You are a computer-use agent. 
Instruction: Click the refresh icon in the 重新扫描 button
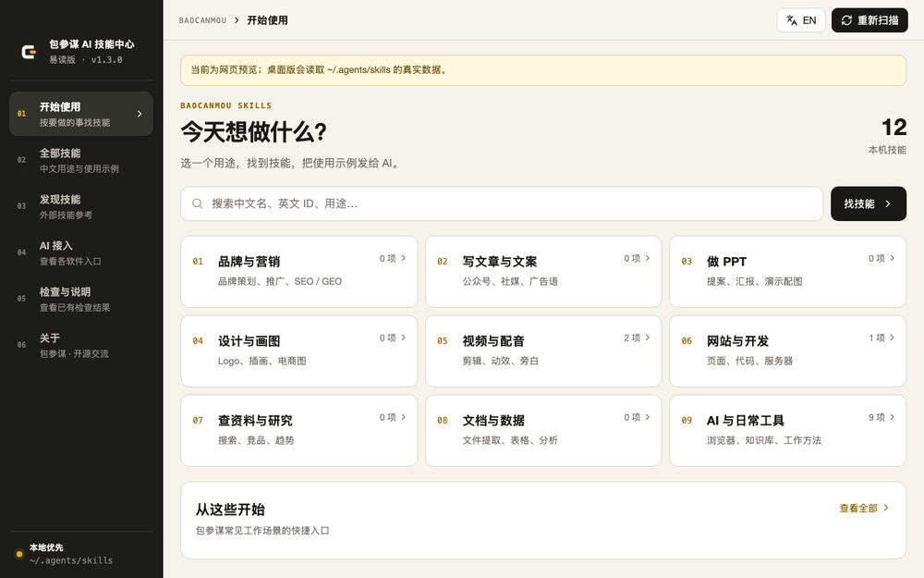tap(846, 20)
